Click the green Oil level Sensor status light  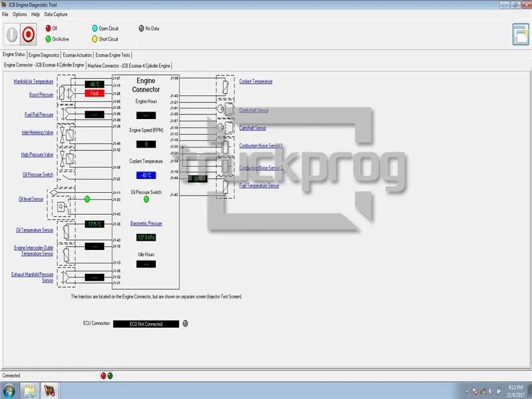pos(87,199)
